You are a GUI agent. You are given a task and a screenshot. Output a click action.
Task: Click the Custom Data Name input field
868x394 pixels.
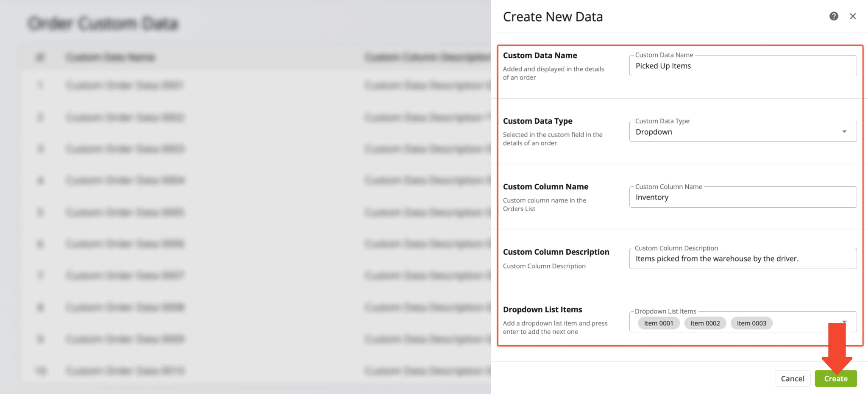(x=743, y=66)
